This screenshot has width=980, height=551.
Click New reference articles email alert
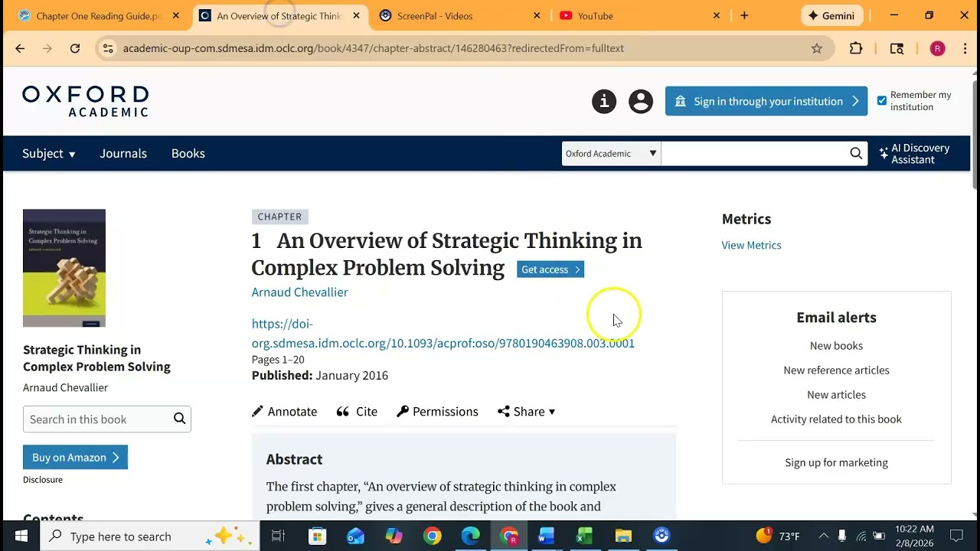point(836,370)
